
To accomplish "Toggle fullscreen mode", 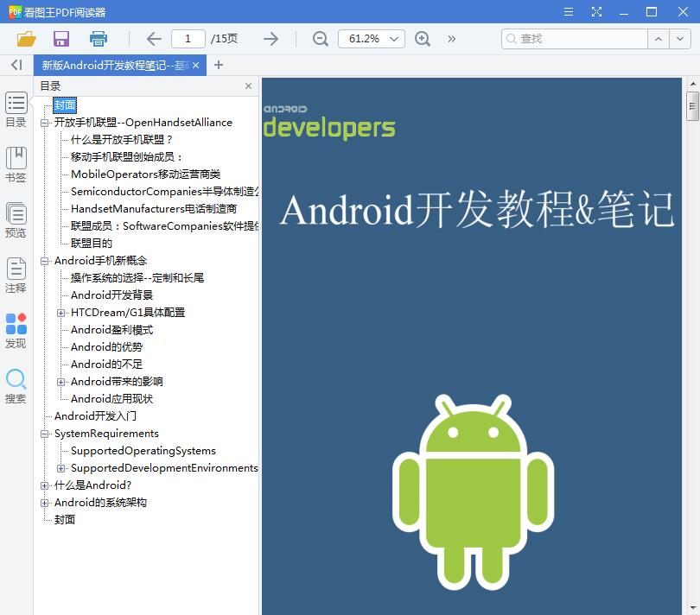I will tap(596, 11).
